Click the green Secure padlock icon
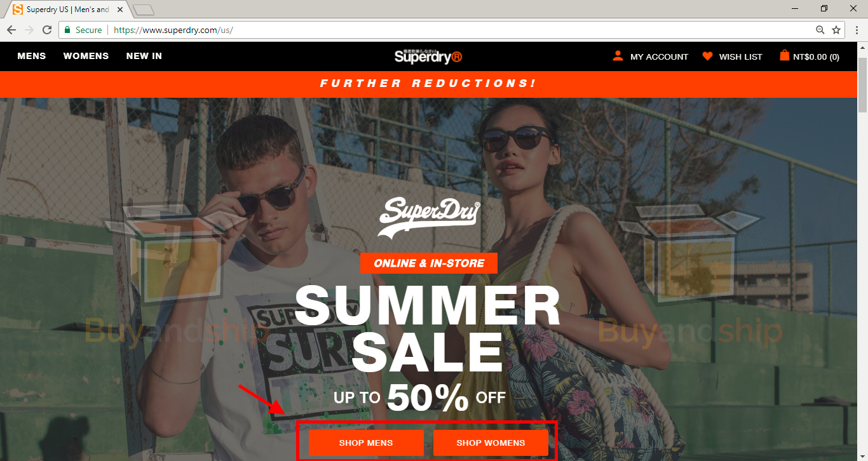The width and height of the screenshot is (868, 461). 67,30
